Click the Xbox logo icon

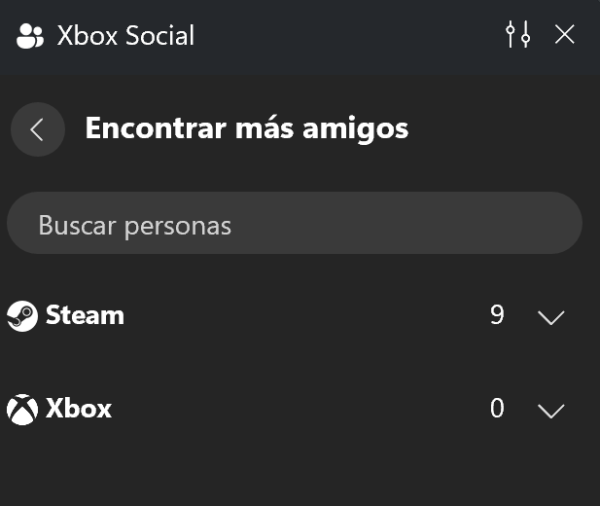click(22, 409)
